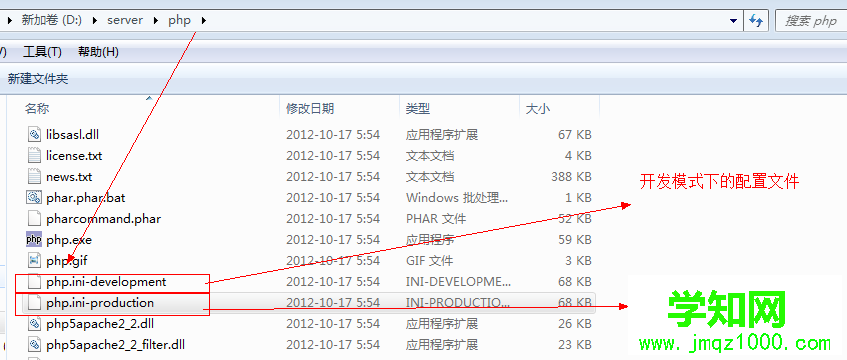Viewport: 847px width, 360px height.
Task: Click the Windows 批处理... type cell
Action: 456,198
